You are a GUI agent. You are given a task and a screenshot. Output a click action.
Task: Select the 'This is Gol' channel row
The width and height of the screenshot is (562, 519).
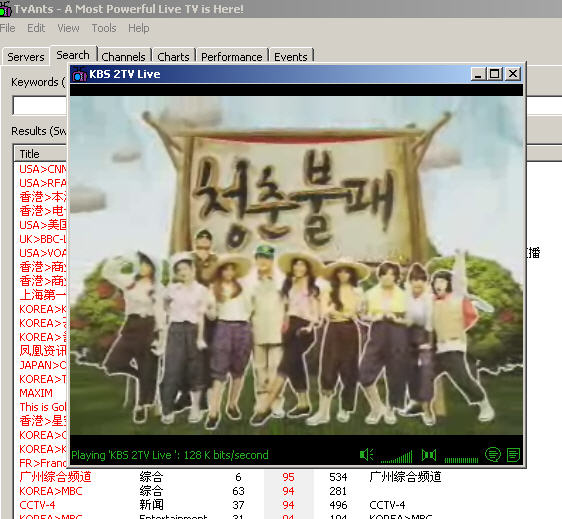coord(43,407)
